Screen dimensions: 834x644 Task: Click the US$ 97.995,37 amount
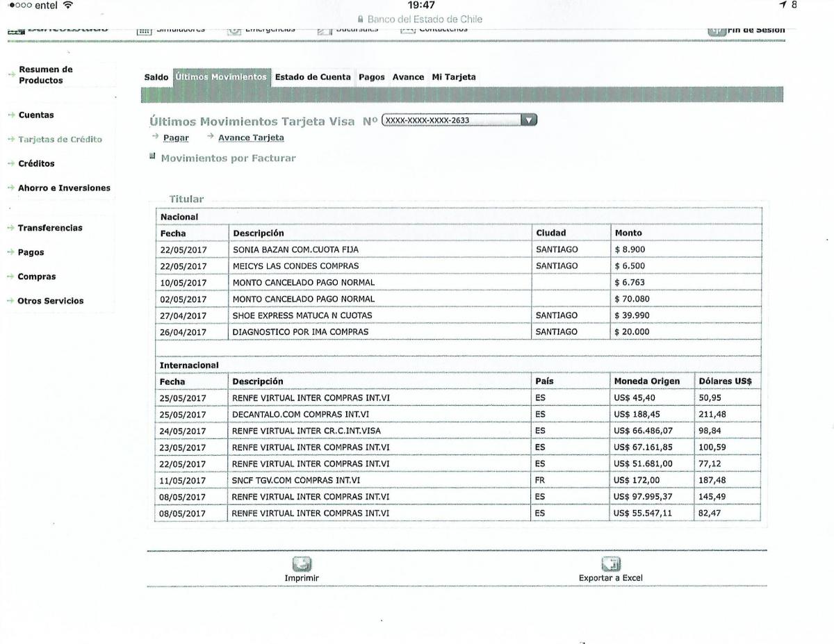643,497
